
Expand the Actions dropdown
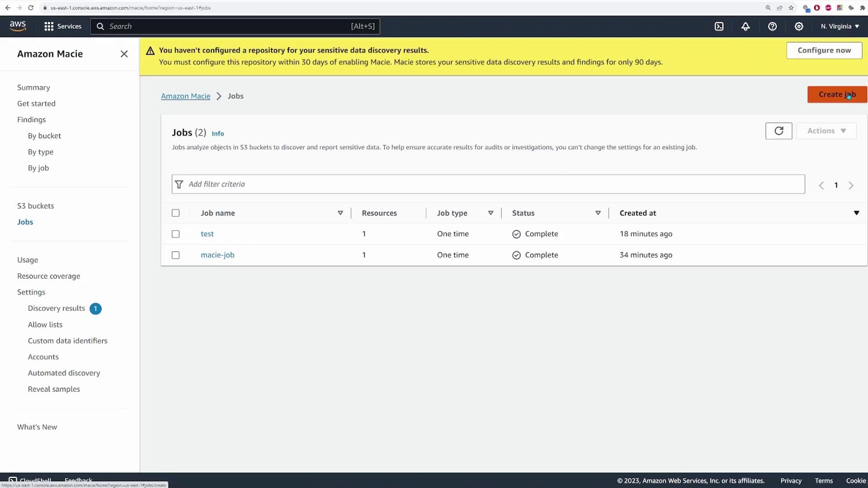(826, 131)
